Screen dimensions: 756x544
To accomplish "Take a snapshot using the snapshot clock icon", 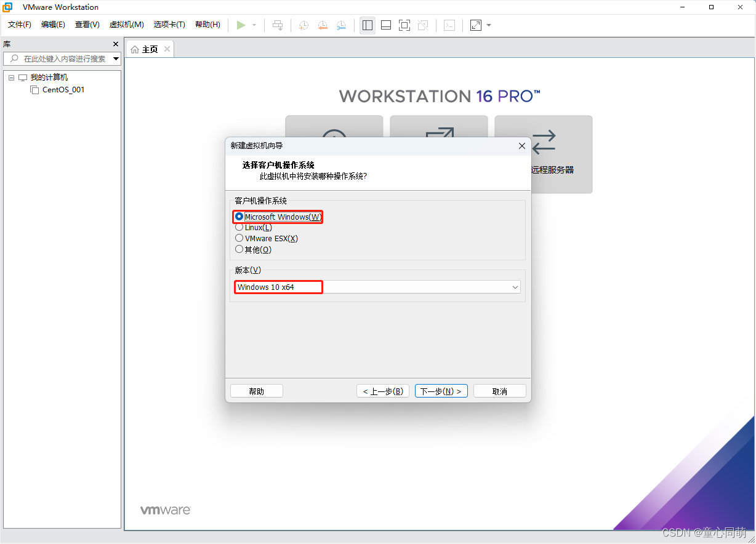I will [303, 25].
